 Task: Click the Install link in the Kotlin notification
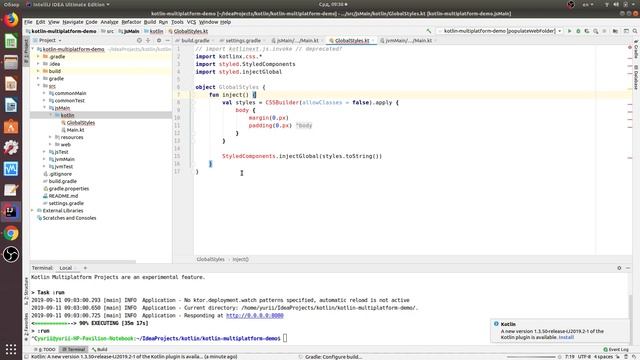point(566,338)
